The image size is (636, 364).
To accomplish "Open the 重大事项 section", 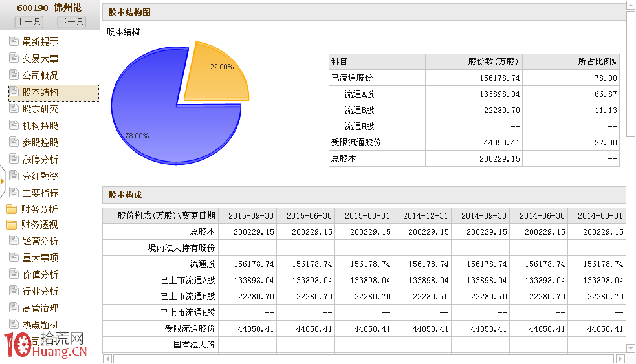I will click(40, 258).
